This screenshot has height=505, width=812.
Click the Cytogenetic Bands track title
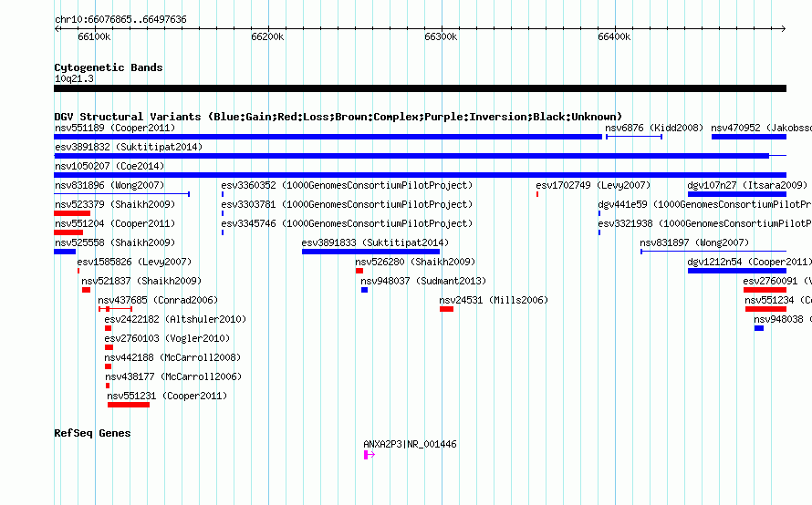[109, 67]
